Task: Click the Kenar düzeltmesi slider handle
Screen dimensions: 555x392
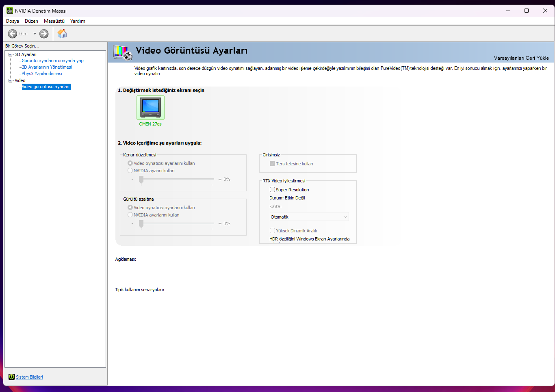Action: pos(141,180)
